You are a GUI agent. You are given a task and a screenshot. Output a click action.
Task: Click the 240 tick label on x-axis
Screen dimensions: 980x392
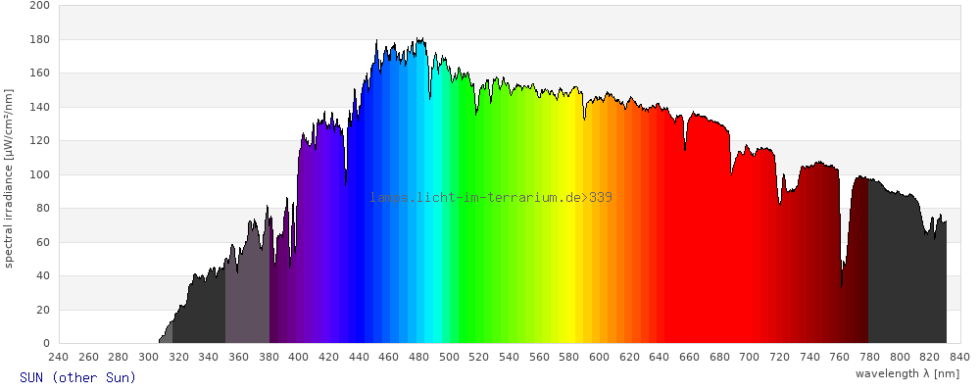[58, 358]
